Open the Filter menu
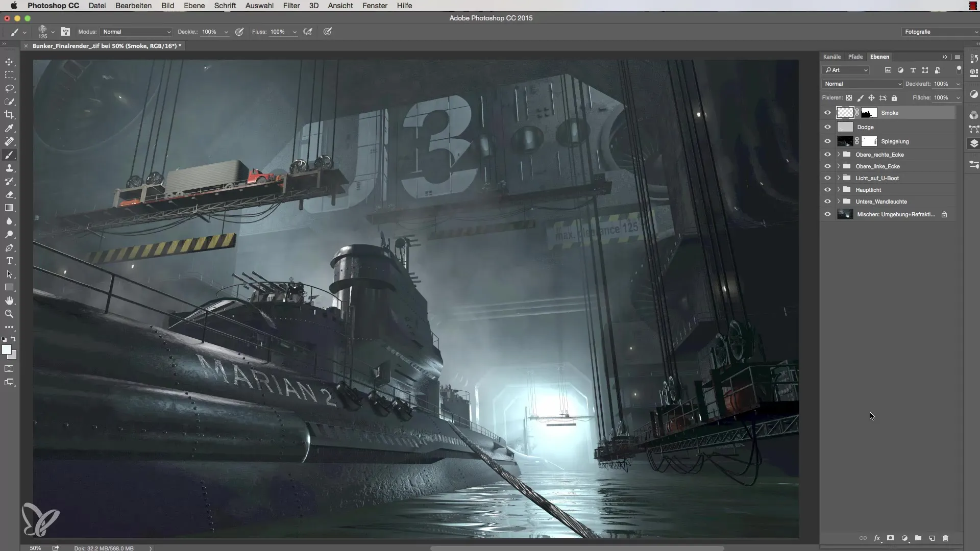The image size is (980, 551). [291, 6]
